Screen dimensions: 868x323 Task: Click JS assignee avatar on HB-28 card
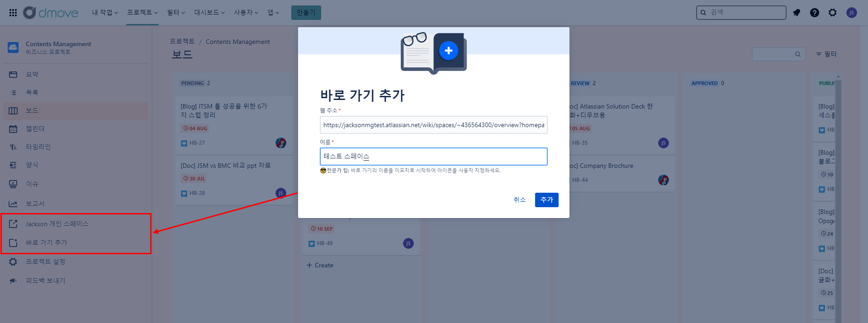(281, 193)
